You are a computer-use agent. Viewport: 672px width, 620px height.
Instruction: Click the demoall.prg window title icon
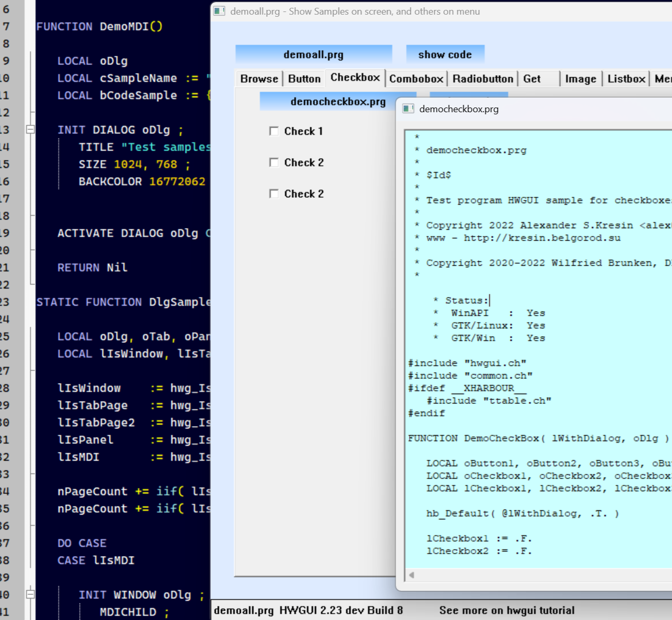coord(219,11)
